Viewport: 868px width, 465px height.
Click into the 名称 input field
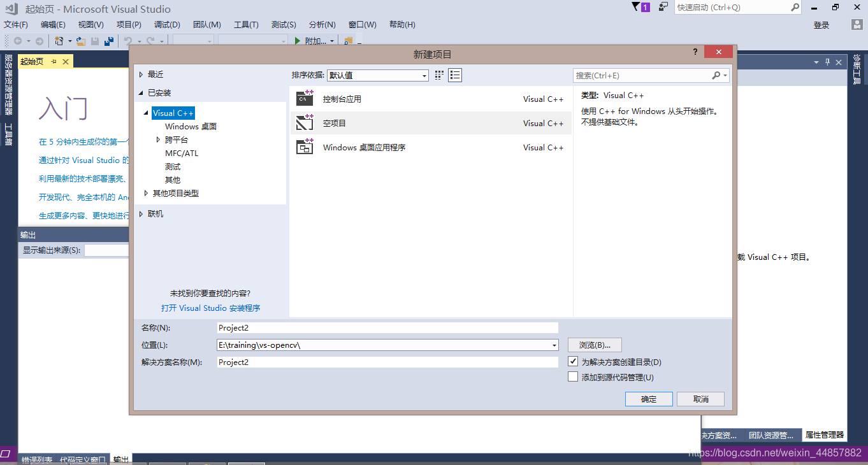click(x=387, y=328)
